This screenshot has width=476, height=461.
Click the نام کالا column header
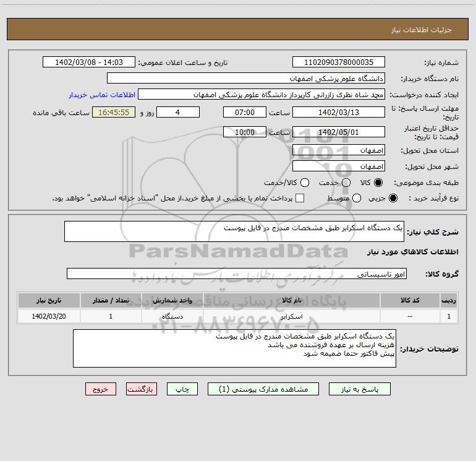pyautogui.click(x=291, y=301)
